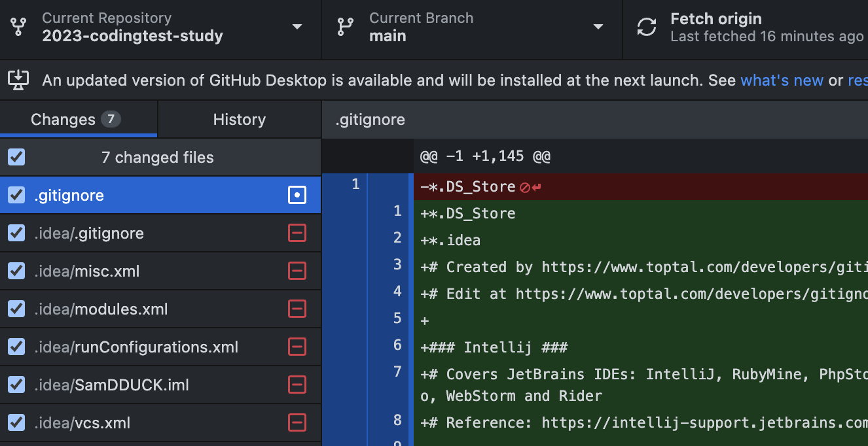The height and width of the screenshot is (446, 868).
Task: Click the deleted status icon on SamDDUCK.iml
Action: click(x=297, y=385)
